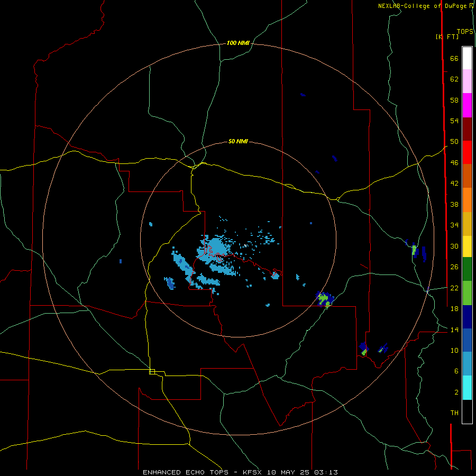Click the gold-yellow legend swatch

pos(467,224)
